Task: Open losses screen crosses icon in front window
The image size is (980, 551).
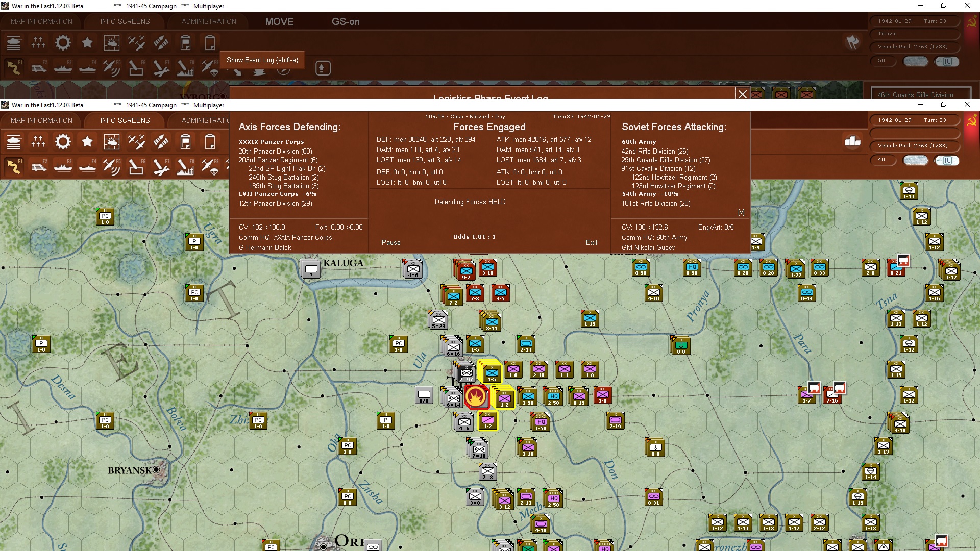Action: [x=38, y=142]
